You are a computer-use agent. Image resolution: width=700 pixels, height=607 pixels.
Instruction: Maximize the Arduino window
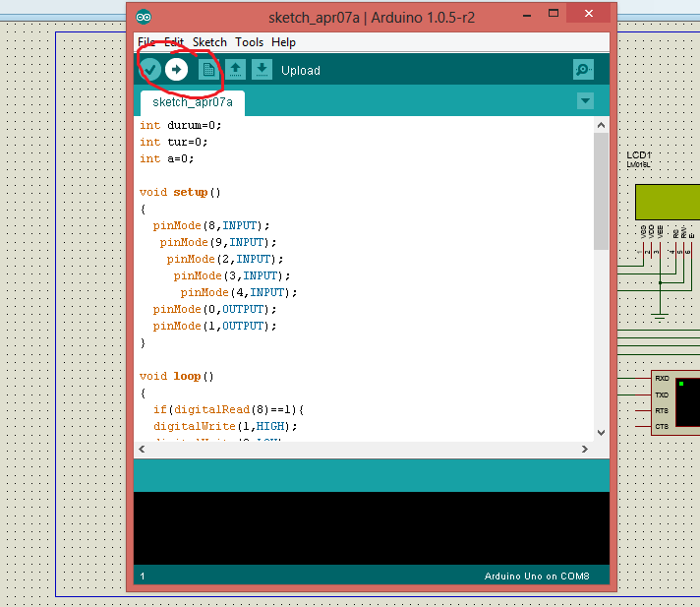[554, 14]
